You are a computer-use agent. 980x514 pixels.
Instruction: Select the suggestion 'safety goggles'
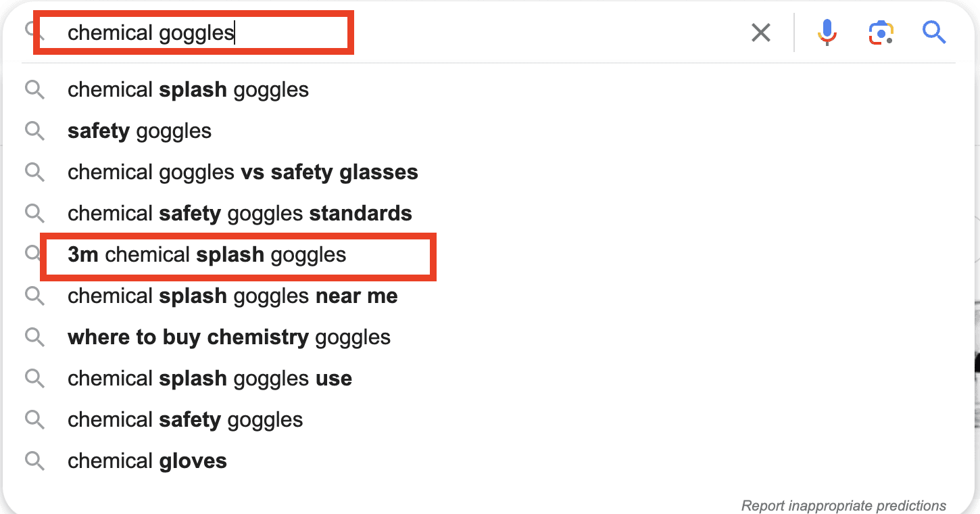(x=139, y=131)
